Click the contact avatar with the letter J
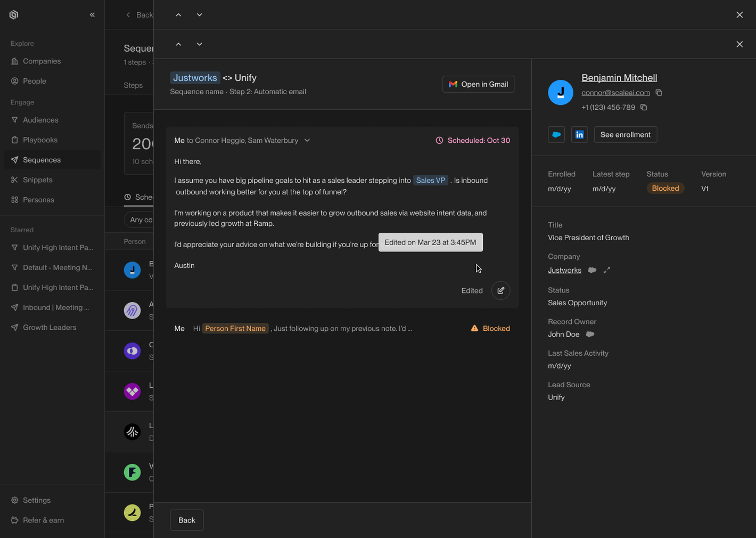This screenshot has height=538, width=756. click(x=561, y=92)
